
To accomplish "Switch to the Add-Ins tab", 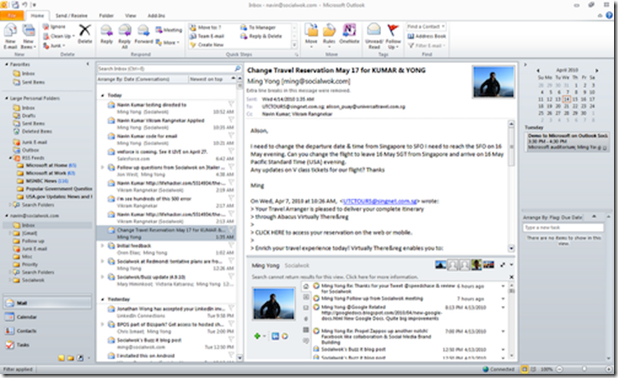I will (x=156, y=15).
